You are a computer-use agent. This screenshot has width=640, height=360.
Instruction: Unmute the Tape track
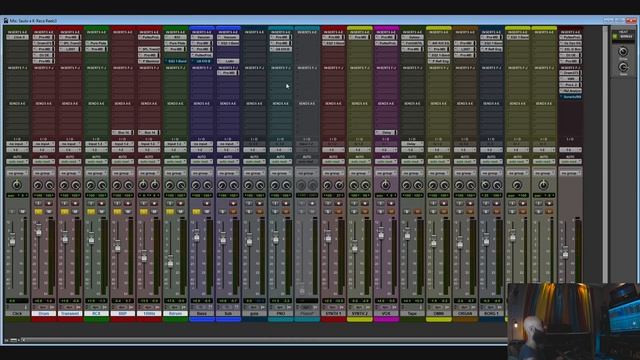point(417,211)
